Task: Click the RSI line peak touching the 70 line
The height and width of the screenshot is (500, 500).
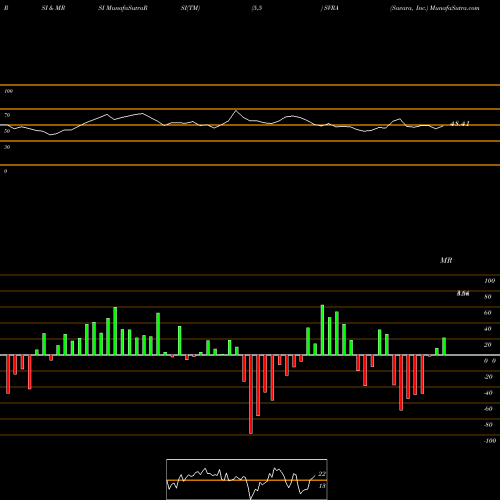Action: coord(236,110)
